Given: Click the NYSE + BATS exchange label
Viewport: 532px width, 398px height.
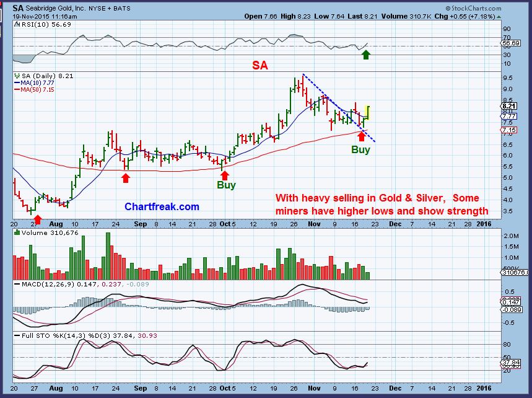Looking at the screenshot, I should tap(110, 9).
